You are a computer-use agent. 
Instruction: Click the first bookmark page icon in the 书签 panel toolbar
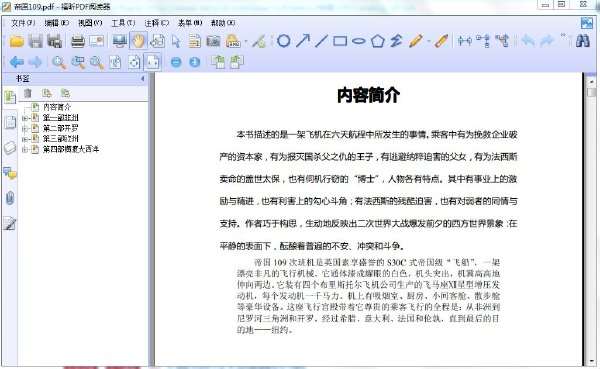coord(47,93)
